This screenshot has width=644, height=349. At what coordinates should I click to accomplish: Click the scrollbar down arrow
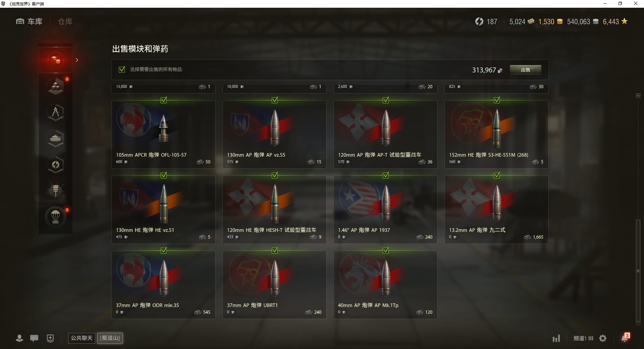(638, 324)
